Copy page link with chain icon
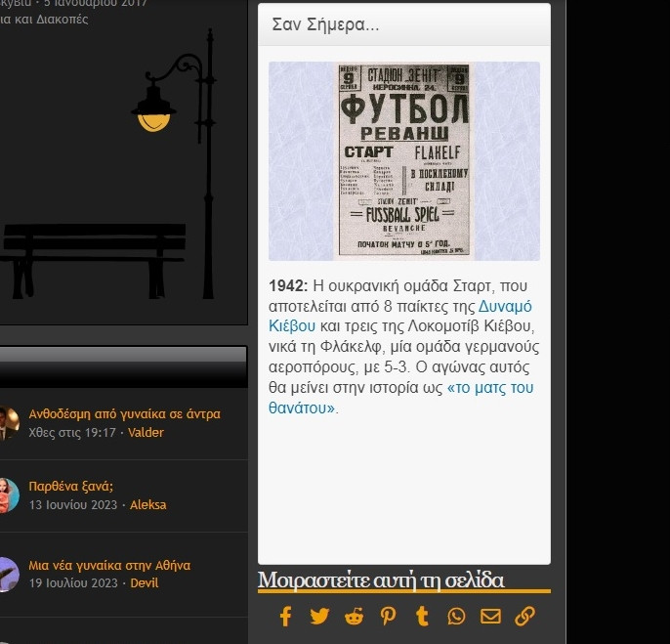Image resolution: width=670 pixels, height=644 pixels. pyautogui.click(x=524, y=617)
